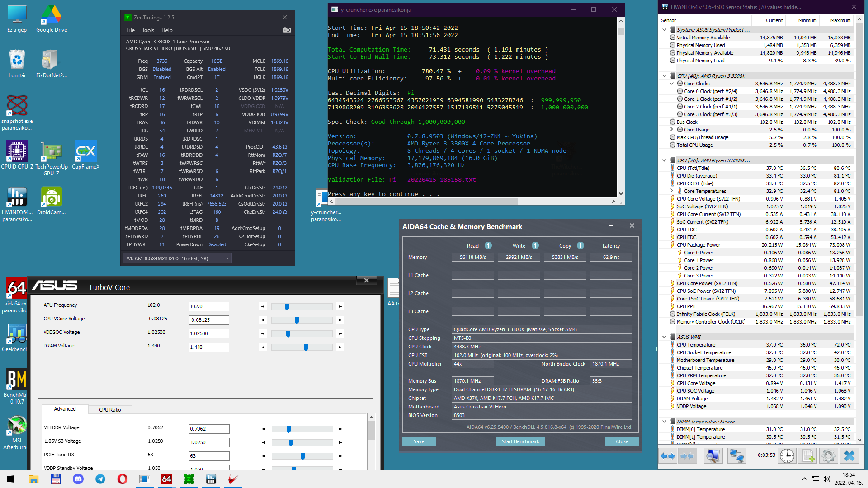Open the Google Drive desktop shortcut
Screen dimensions: 868x488
click(x=52, y=19)
